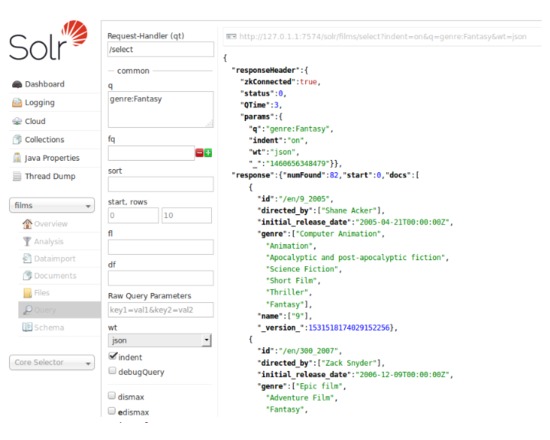The height and width of the screenshot is (440, 550).
Task: Click the "2005-04-21T00:00:00Z" release date
Action: [403, 222]
